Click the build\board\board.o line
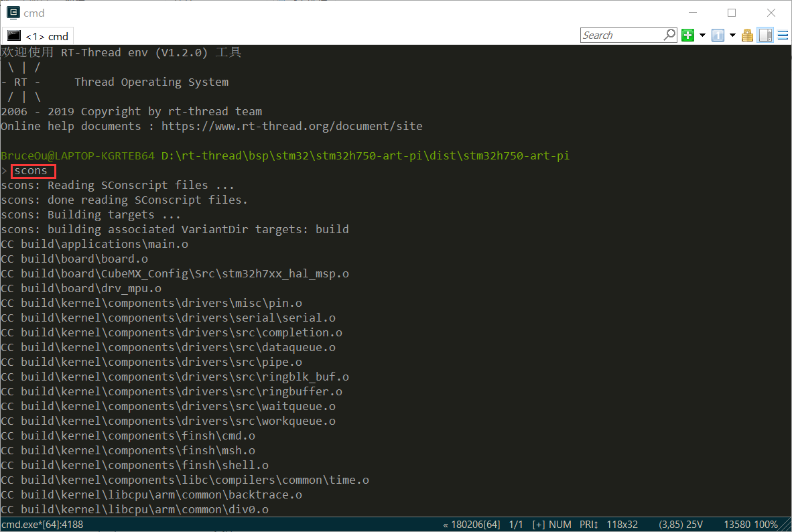 [74, 259]
